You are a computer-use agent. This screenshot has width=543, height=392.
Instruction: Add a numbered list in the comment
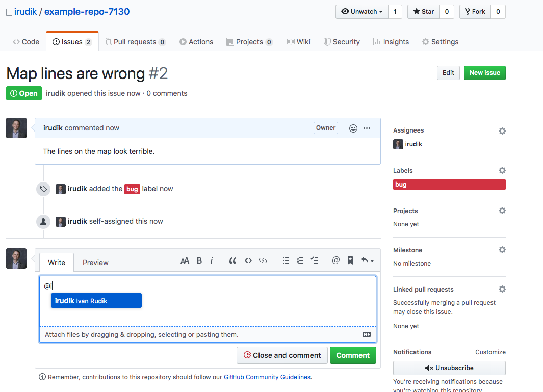click(x=300, y=260)
